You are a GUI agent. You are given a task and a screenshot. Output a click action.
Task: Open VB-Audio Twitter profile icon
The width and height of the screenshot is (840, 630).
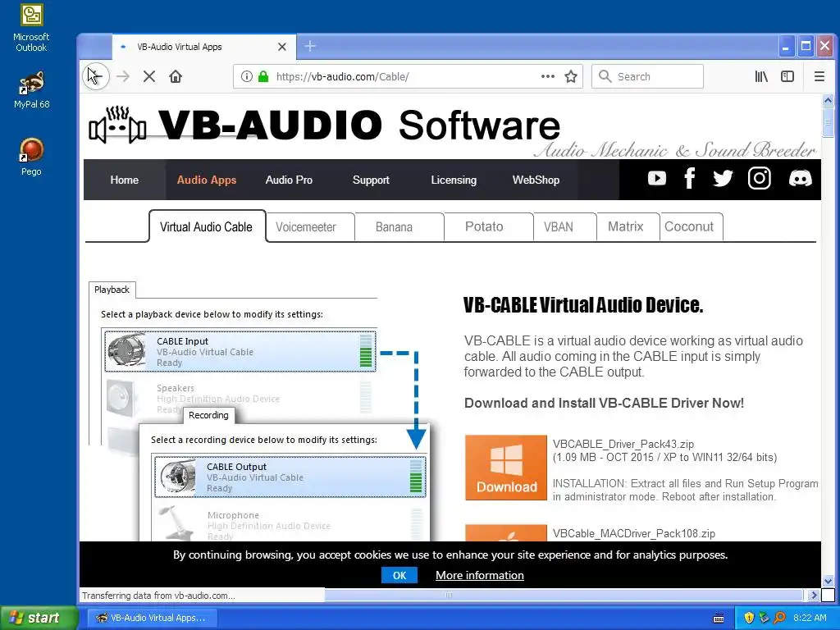723,178
